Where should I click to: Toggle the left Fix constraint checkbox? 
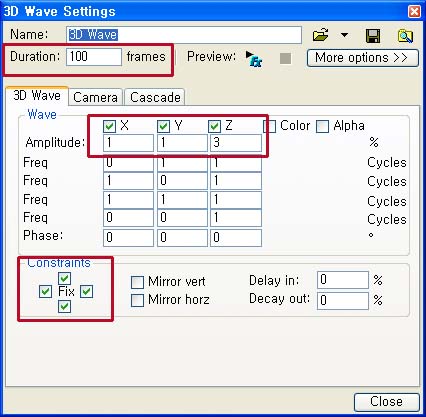click(45, 292)
